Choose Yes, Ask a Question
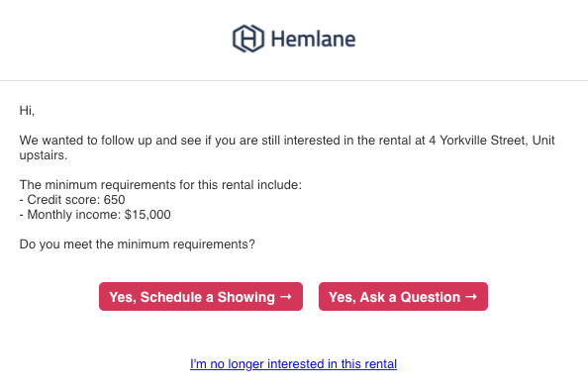This screenshot has height=389, width=588. pos(403,296)
